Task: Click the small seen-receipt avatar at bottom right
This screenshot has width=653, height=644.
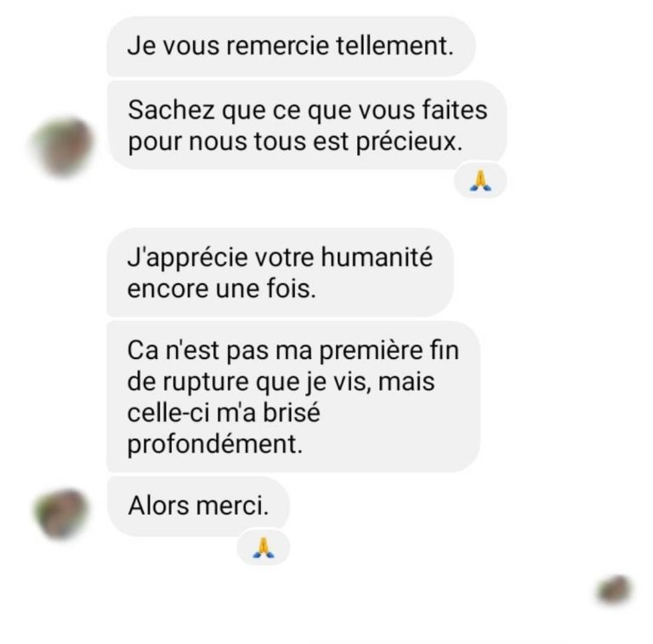Action: point(615,590)
